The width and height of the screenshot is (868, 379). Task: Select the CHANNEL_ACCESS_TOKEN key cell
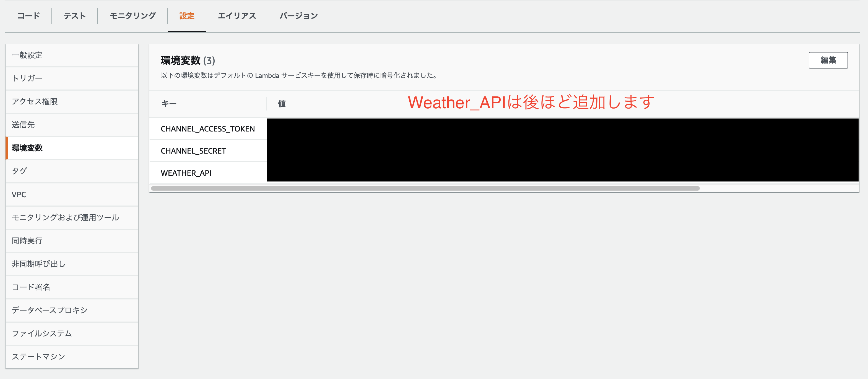pos(207,128)
